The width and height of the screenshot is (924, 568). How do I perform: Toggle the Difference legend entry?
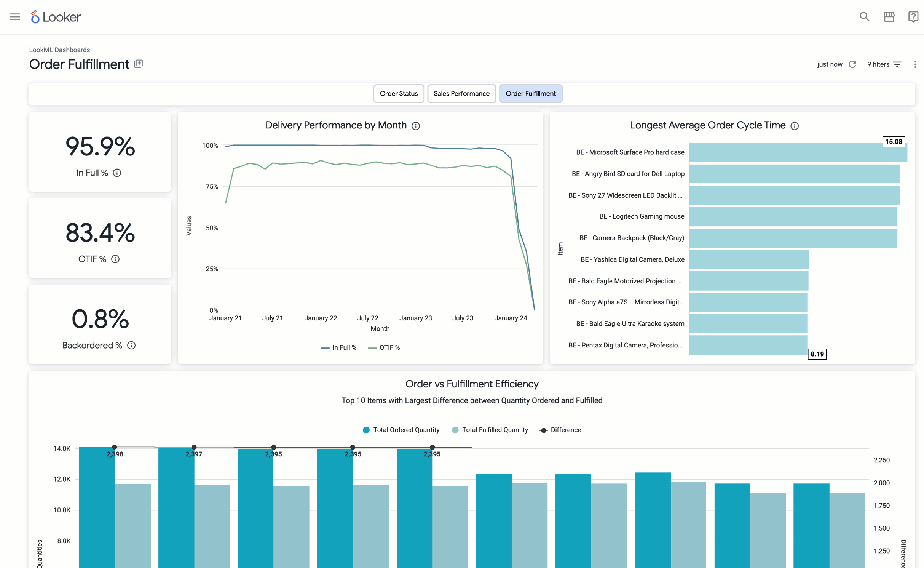[x=560, y=430]
